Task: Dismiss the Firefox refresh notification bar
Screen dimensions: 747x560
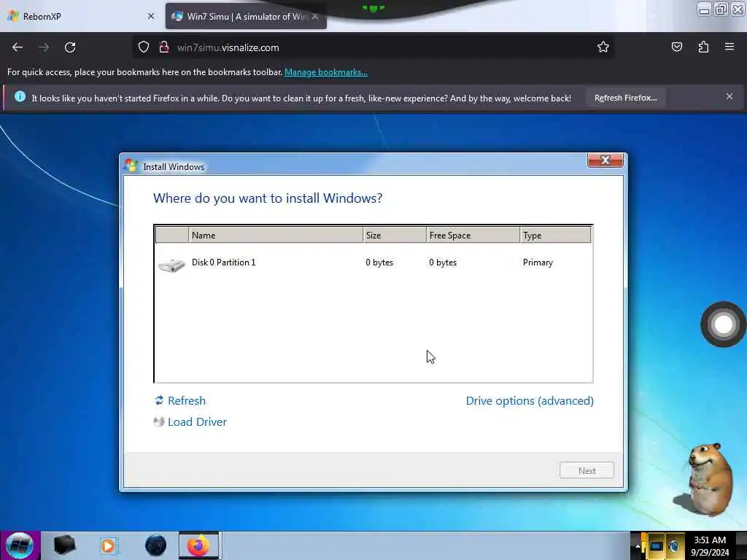Action: 729,96
